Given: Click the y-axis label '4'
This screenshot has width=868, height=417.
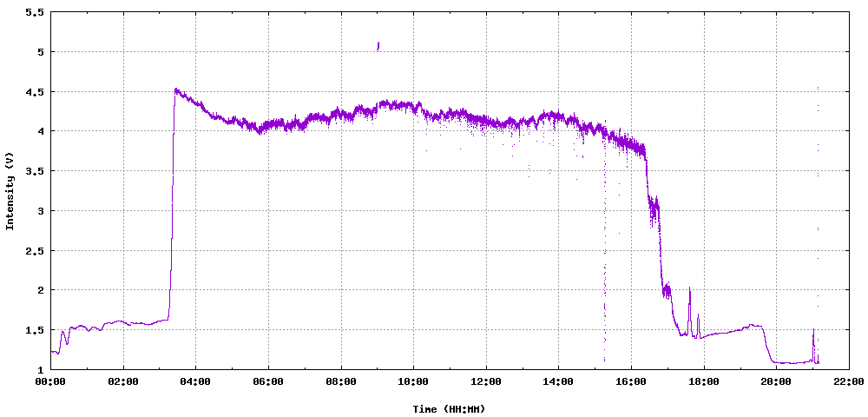Looking at the screenshot, I should coord(40,131).
